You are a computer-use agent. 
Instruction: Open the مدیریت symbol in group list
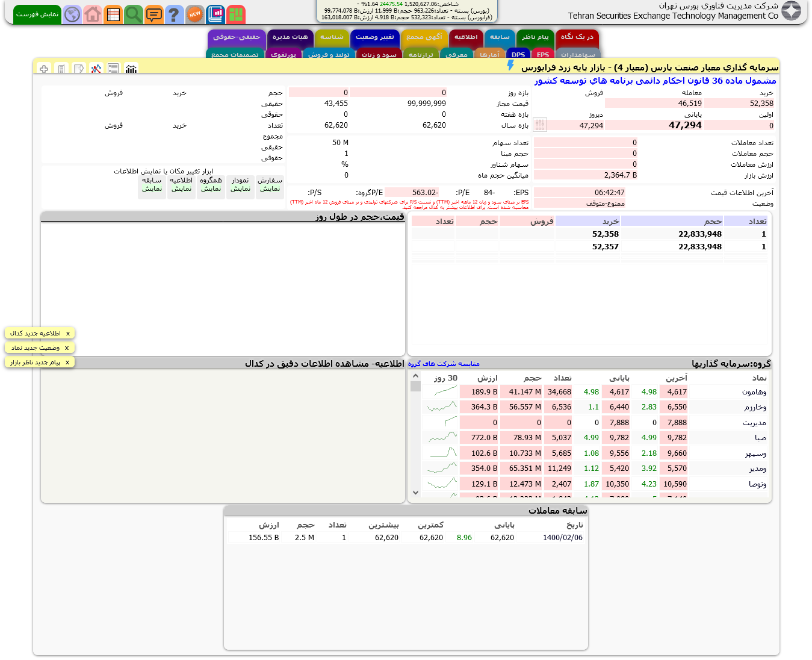755,423
